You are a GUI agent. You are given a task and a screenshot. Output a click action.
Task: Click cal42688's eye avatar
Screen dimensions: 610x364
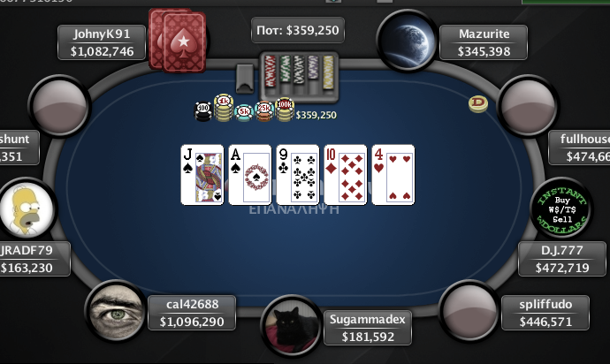(116, 310)
